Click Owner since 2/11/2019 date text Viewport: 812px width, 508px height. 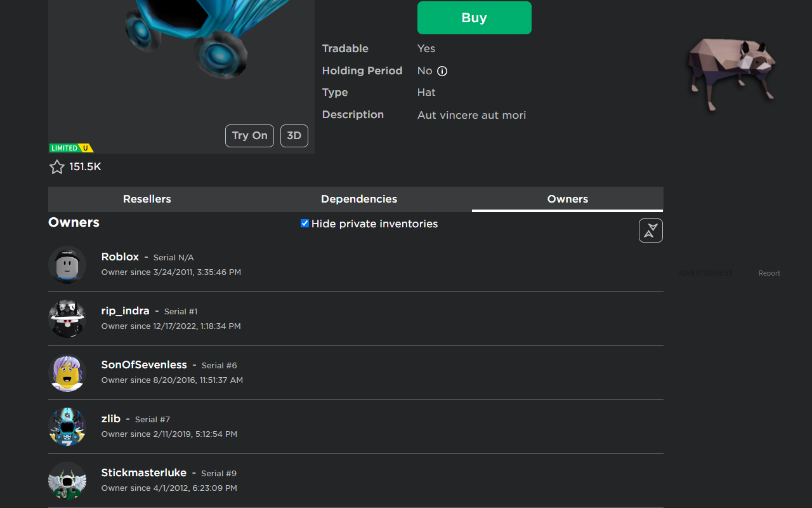click(169, 434)
